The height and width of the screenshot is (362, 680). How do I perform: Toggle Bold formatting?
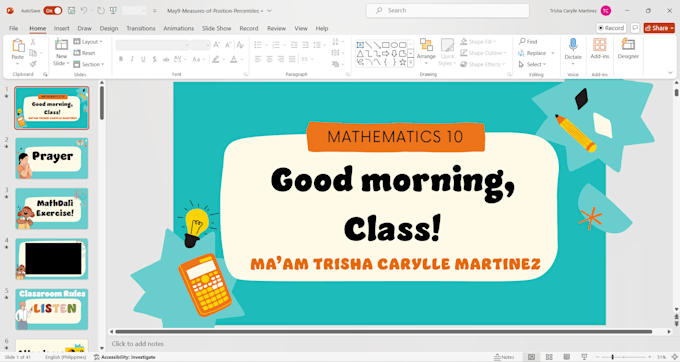[x=121, y=59]
